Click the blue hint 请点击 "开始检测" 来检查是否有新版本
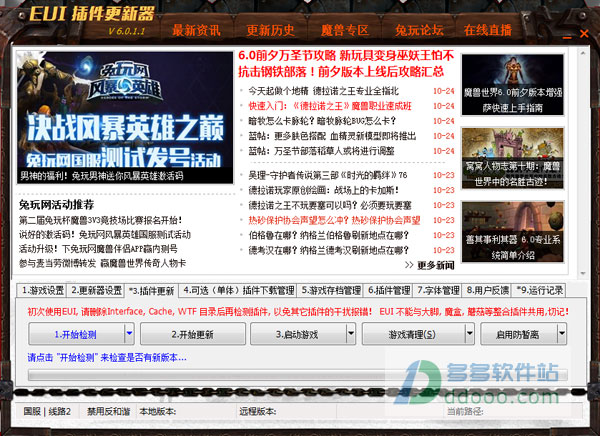The width and height of the screenshot is (600, 436). 107,358
